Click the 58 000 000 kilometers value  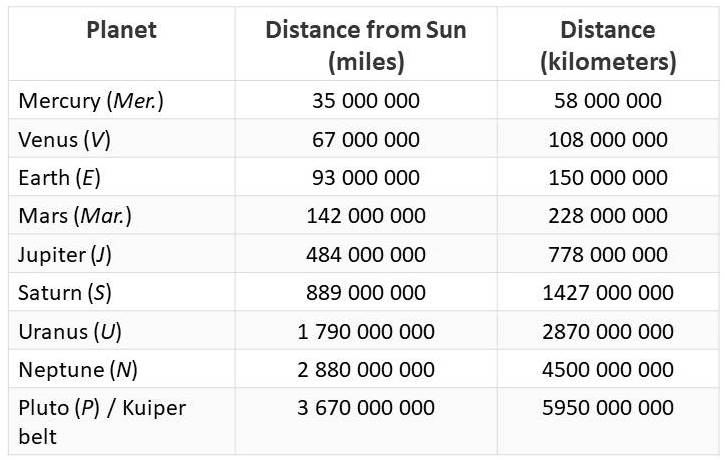tap(608, 101)
